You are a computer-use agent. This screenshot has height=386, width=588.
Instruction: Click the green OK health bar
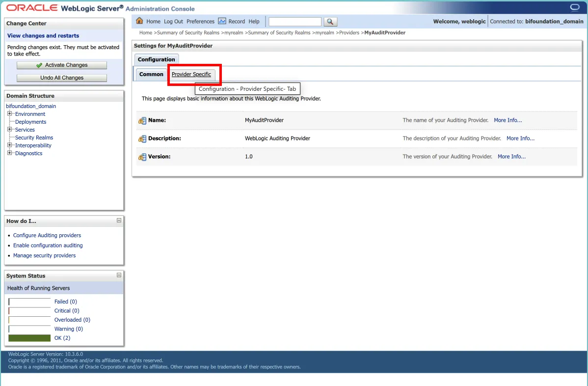click(x=29, y=338)
